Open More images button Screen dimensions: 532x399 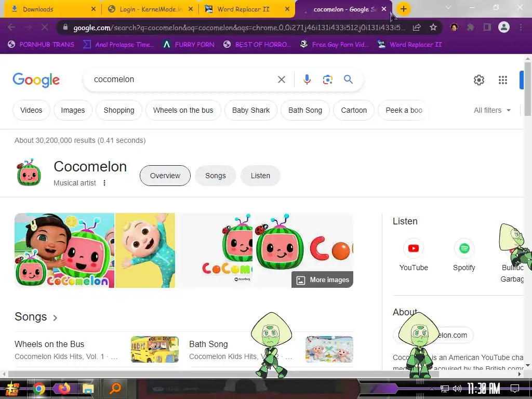322,280
